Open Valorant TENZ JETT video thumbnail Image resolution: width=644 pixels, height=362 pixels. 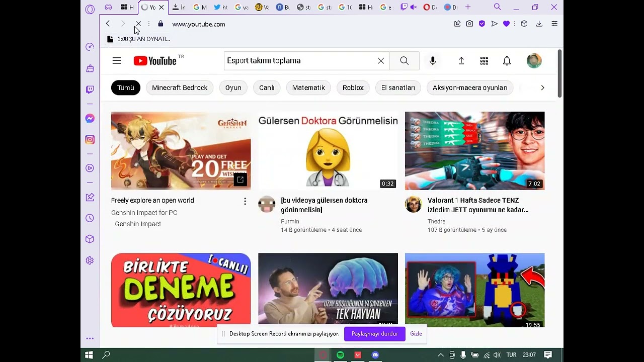click(x=474, y=150)
